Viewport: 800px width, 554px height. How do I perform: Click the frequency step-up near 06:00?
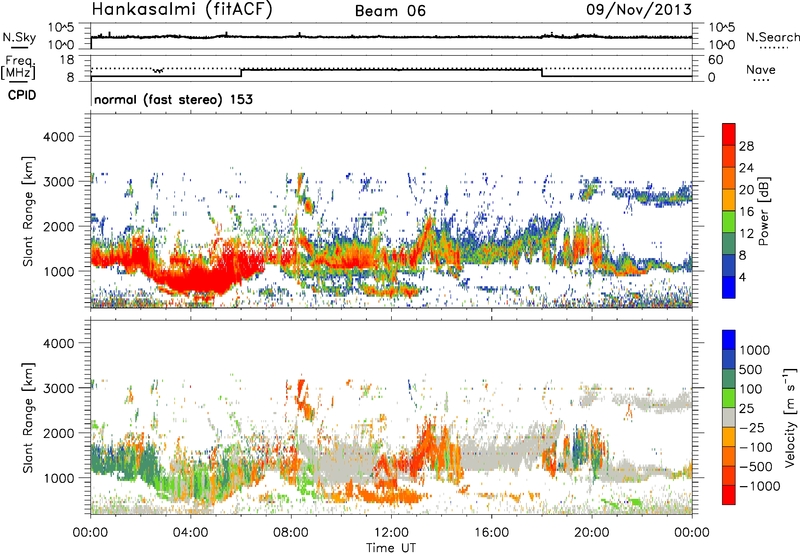(x=241, y=73)
